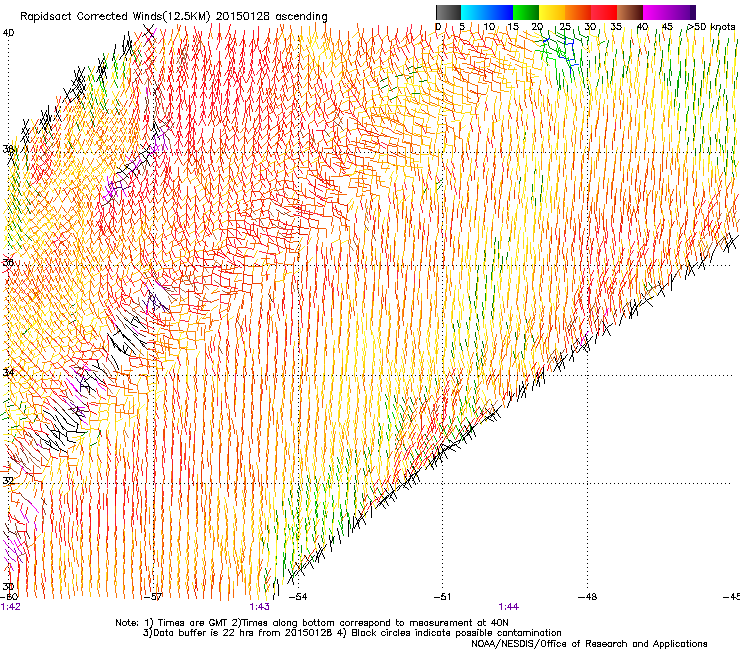740x650 pixels.
Task: Click the green 15-20 knots legend swatch
Action: [526, 12]
